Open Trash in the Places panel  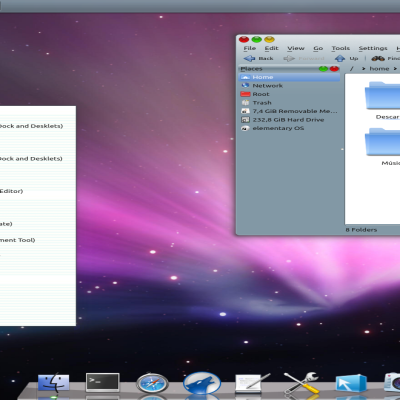pos(289,103)
